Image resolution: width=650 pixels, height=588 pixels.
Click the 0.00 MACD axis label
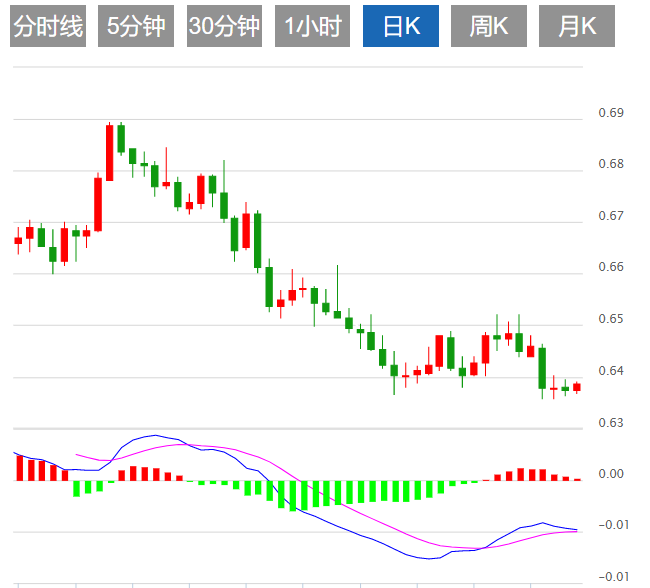click(x=611, y=474)
